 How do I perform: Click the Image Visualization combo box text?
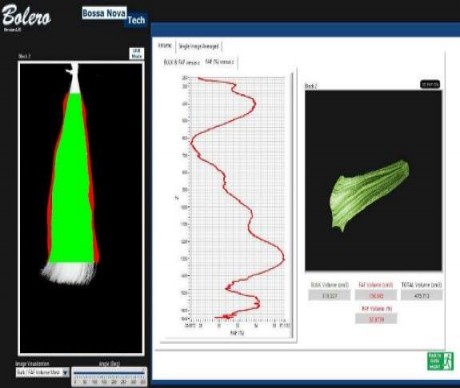tap(39, 372)
